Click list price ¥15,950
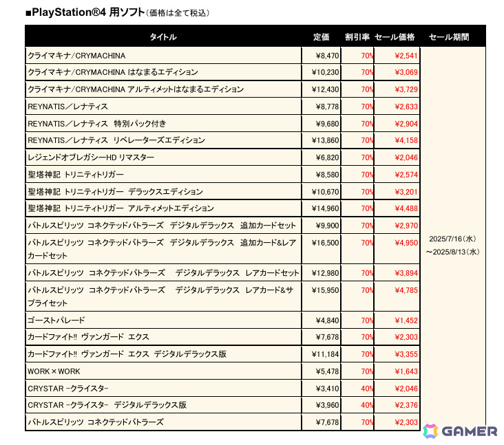Image resolution: width=504 pixels, height=445 pixels. tap(325, 290)
